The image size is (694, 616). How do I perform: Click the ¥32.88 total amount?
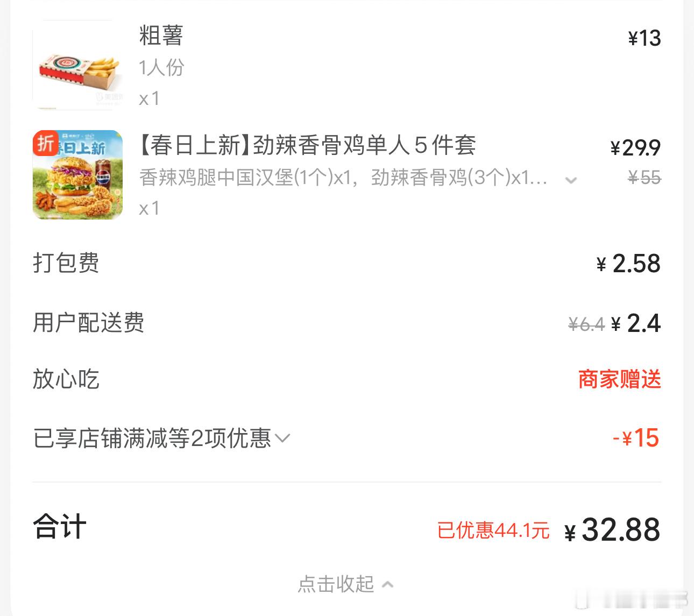[613, 529]
